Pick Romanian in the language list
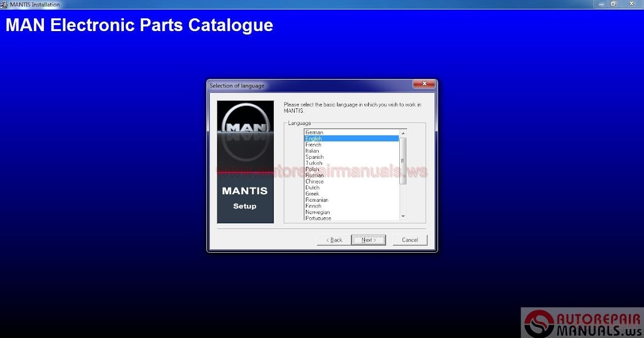The width and height of the screenshot is (644, 338). [x=352, y=200]
